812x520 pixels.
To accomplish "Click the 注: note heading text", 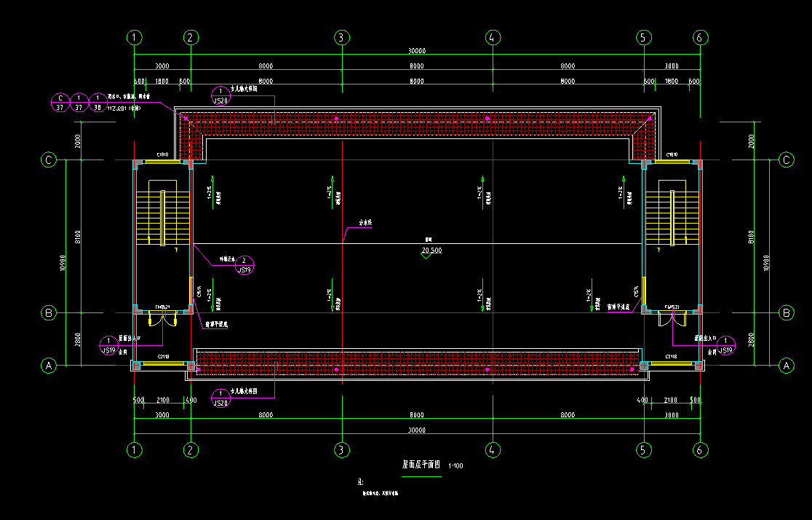I will 361,481.
